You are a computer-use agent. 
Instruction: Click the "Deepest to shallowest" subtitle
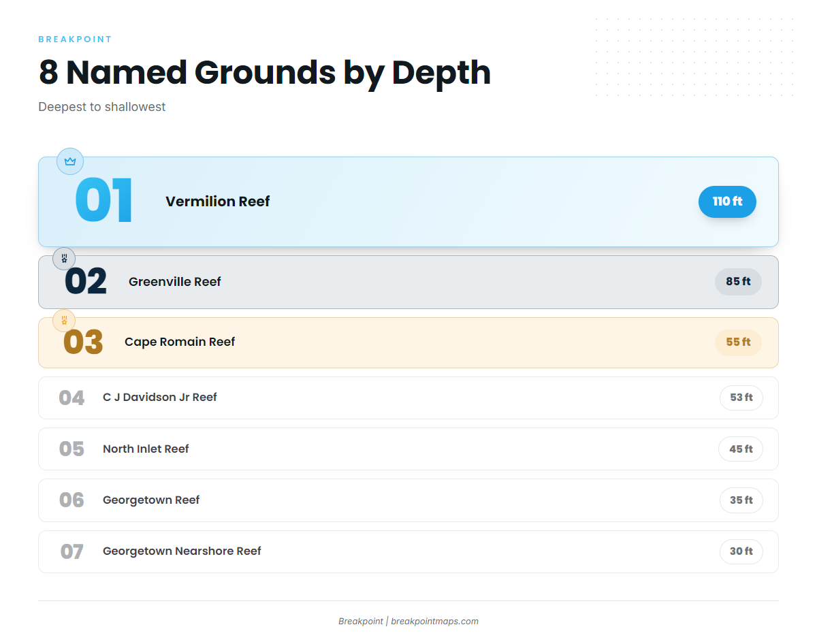pos(102,107)
